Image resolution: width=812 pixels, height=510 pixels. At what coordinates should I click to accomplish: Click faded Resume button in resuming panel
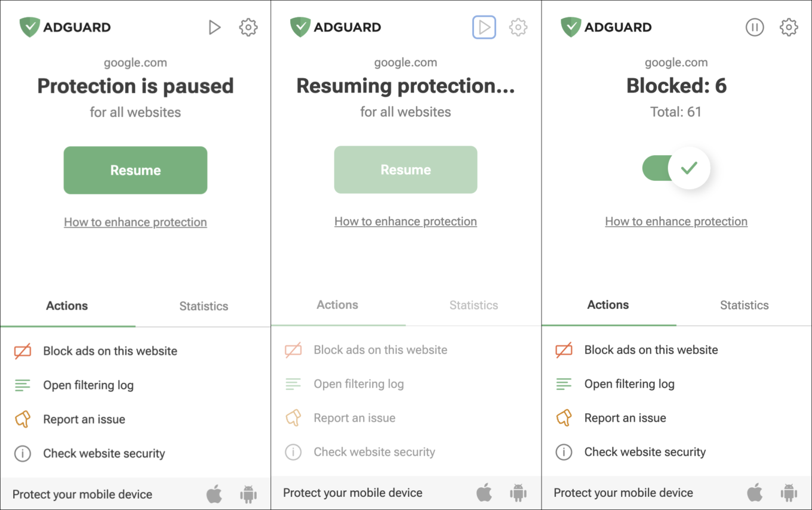coord(406,169)
